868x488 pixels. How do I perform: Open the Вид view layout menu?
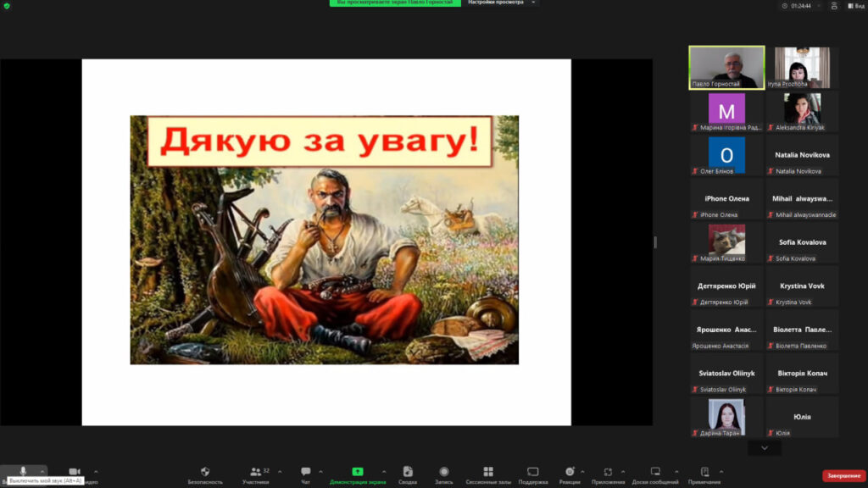pyautogui.click(x=855, y=6)
